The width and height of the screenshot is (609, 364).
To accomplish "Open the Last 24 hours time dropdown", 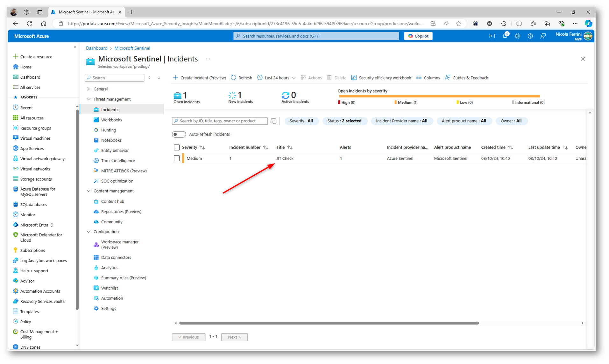I will tap(277, 78).
